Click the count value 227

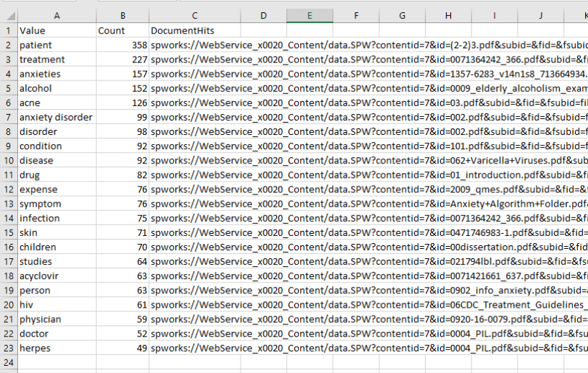pos(123,60)
